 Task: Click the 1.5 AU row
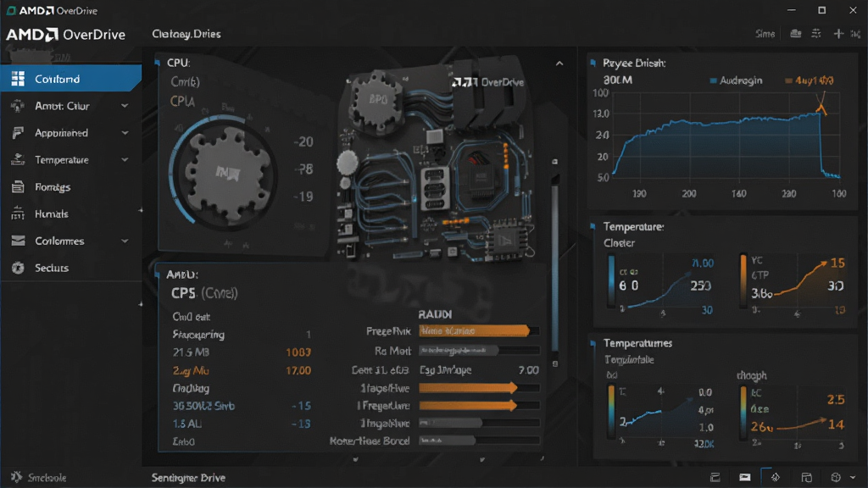[x=242, y=424]
